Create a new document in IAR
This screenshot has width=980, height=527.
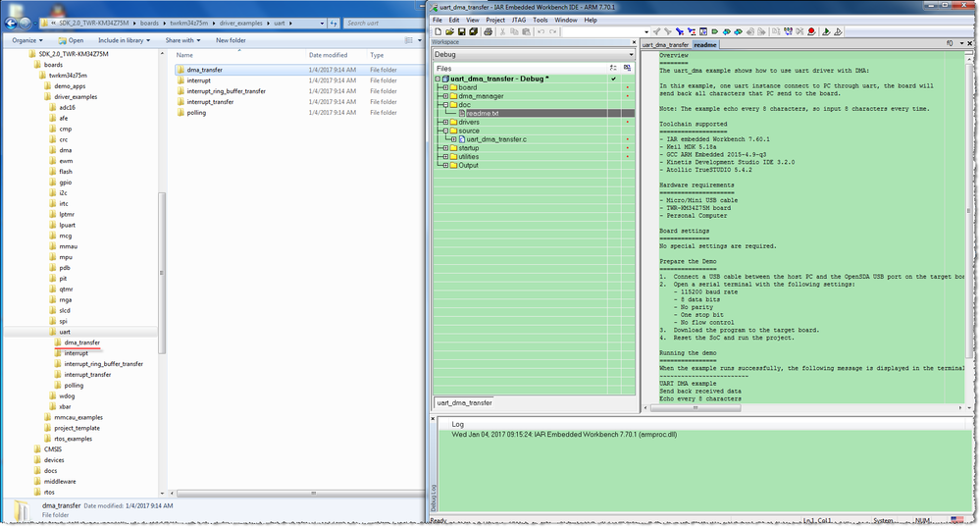[x=438, y=31]
